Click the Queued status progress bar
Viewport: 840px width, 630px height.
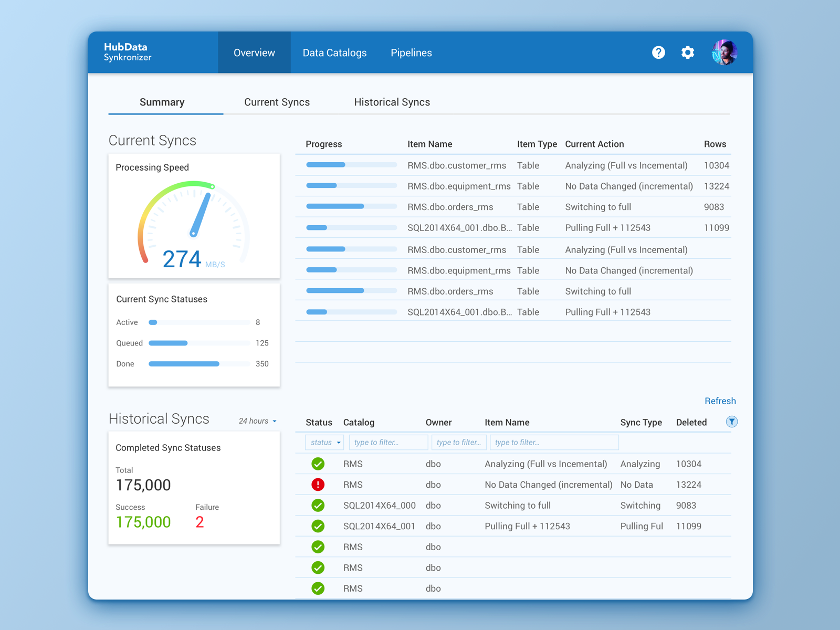[199, 343]
